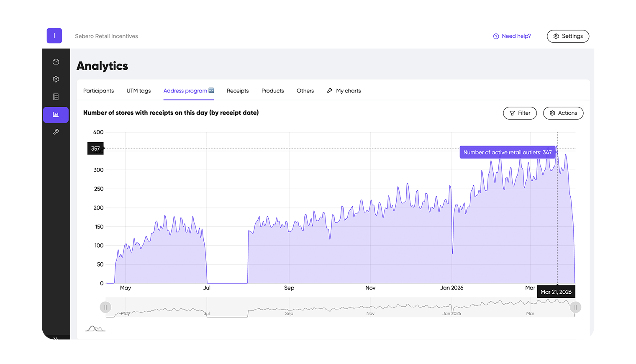636x364 pixels.
Task: Click the Mar 21, 2026 date marker on the chart
Action: (556, 292)
